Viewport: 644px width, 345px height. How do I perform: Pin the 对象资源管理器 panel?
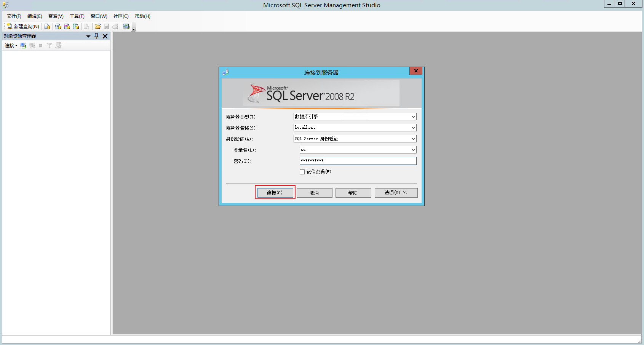(96, 36)
